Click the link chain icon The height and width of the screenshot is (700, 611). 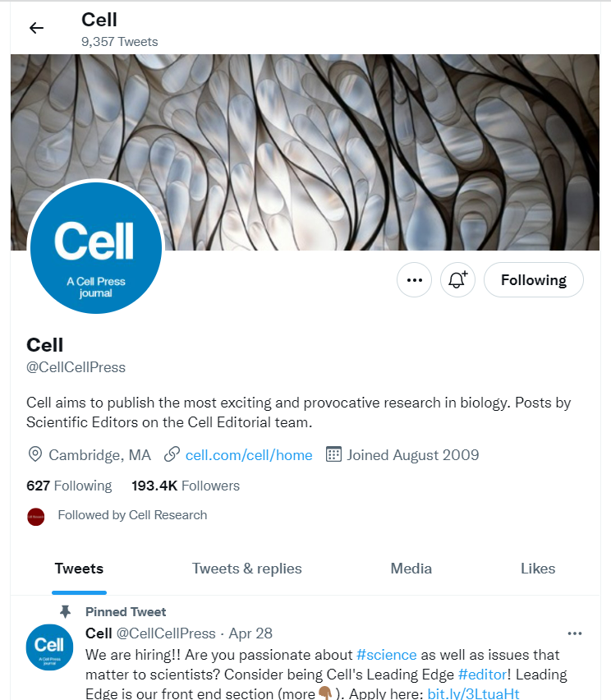172,454
